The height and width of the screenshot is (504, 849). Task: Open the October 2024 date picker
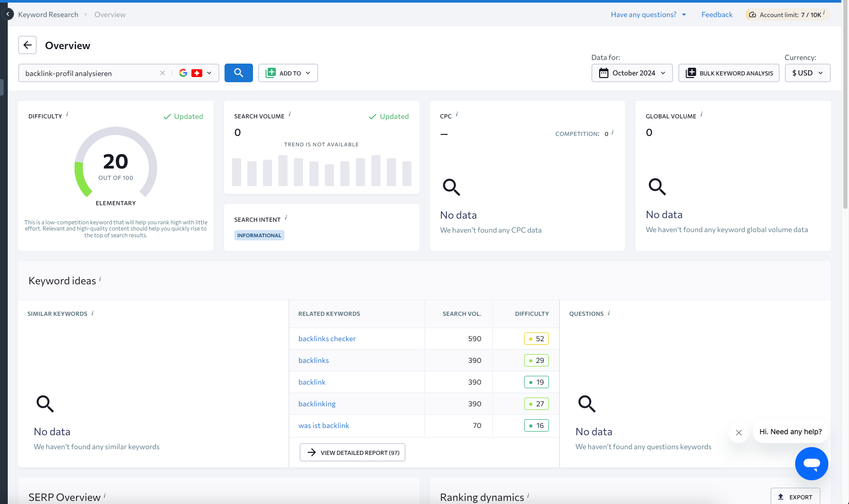[632, 73]
